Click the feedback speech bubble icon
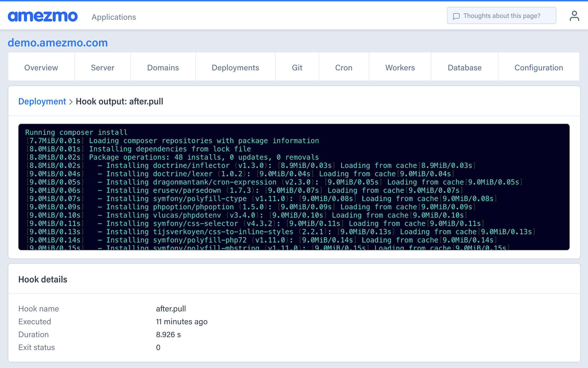 456,16
